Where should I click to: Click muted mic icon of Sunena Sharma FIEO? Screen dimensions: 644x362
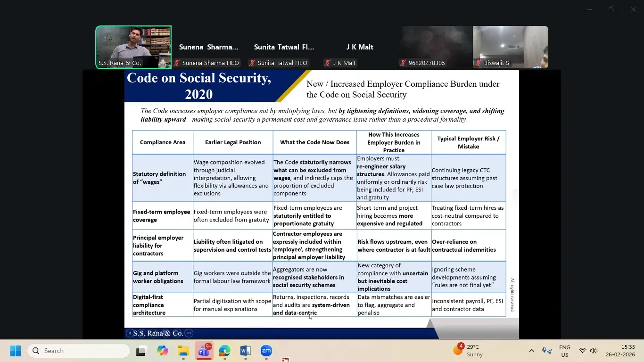tap(177, 63)
